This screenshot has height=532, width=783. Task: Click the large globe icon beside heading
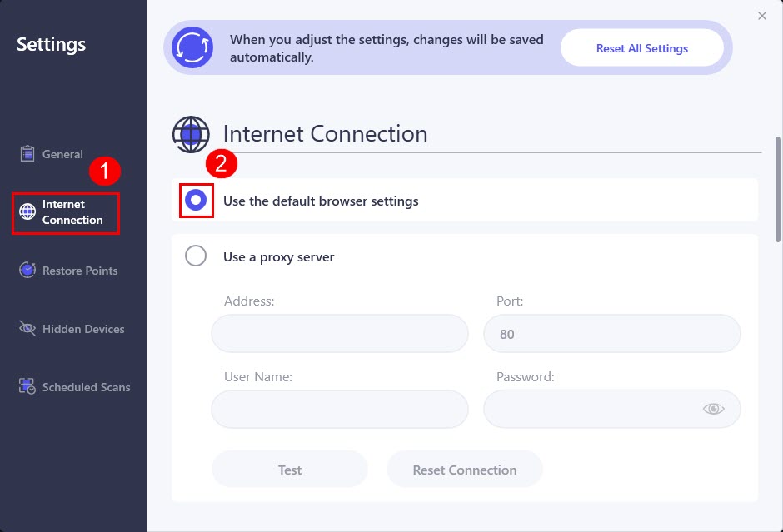[191, 134]
